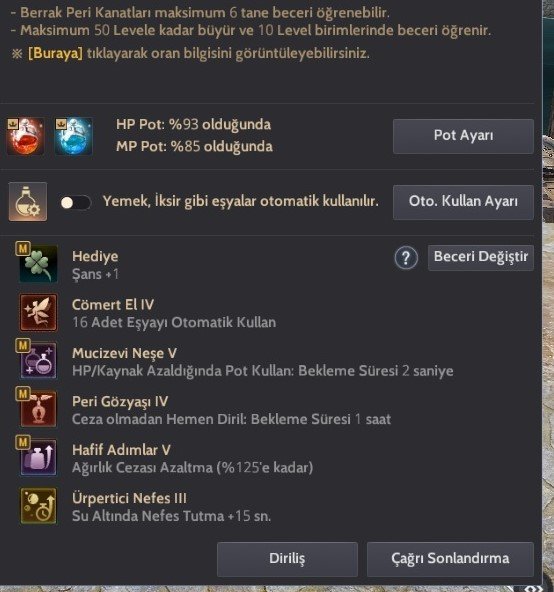Click the Mucizevi Neşe V potions icon
Viewport: 554px width, 592px height.
click(38, 361)
